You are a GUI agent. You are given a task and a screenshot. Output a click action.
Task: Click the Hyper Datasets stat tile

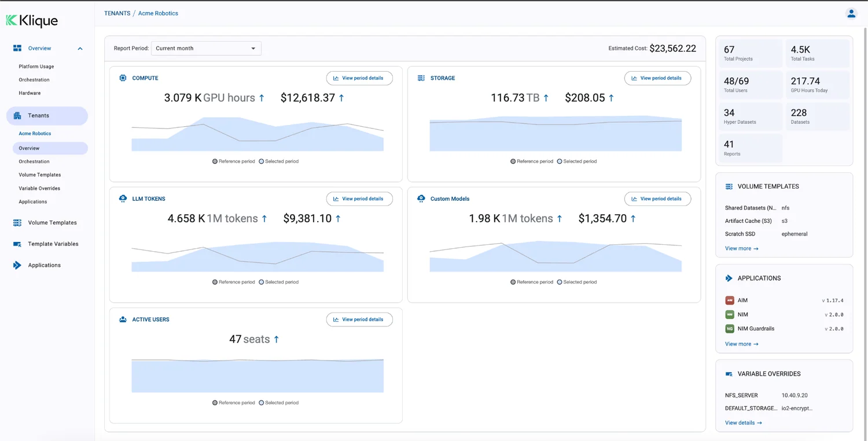(x=750, y=116)
